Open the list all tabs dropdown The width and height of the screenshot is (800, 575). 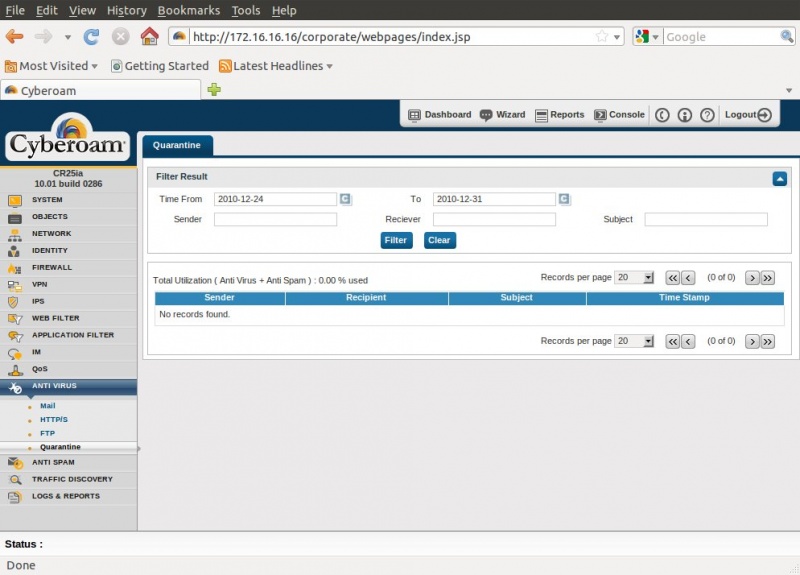pos(789,90)
